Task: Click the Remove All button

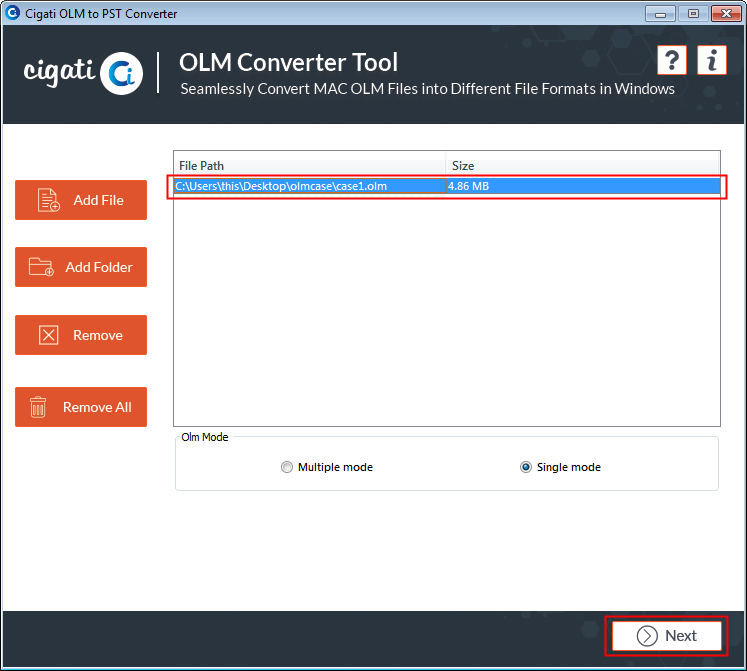Action: pos(81,407)
